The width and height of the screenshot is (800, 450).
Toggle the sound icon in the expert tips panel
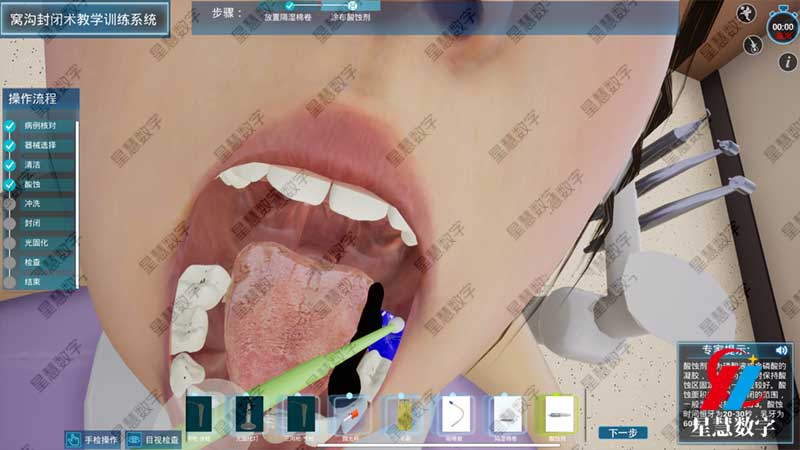coord(781,350)
